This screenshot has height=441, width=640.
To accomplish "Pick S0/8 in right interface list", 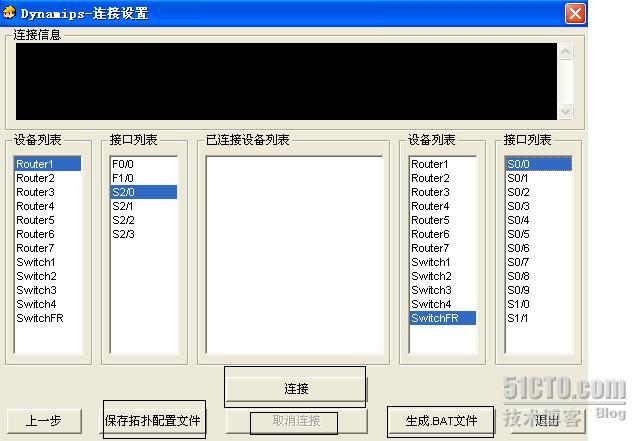I will click(x=539, y=276).
